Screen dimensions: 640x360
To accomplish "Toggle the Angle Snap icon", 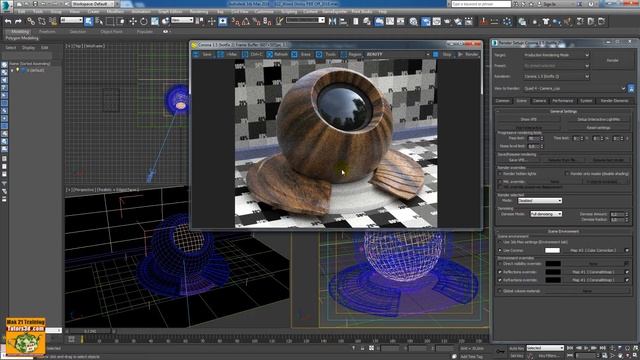I will (246, 21).
